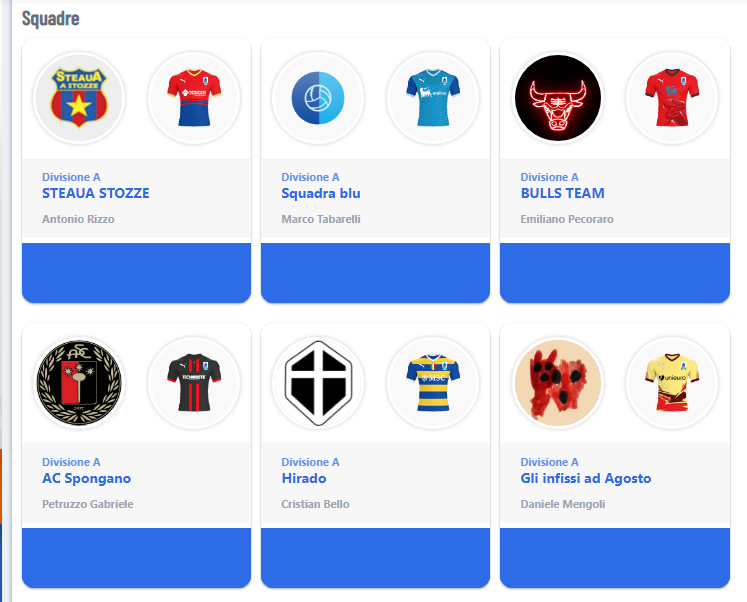Open Gli infissi ad Agosto team link
This screenshot has height=602, width=747.
(585, 479)
